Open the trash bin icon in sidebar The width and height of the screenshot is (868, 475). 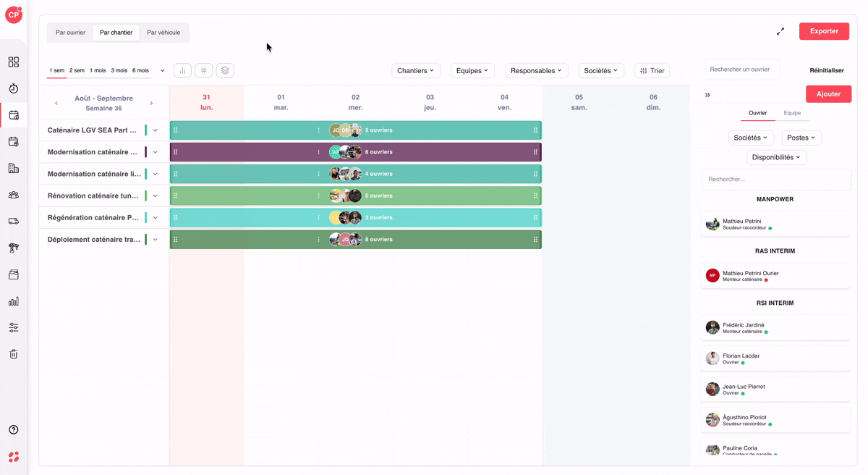tap(14, 354)
